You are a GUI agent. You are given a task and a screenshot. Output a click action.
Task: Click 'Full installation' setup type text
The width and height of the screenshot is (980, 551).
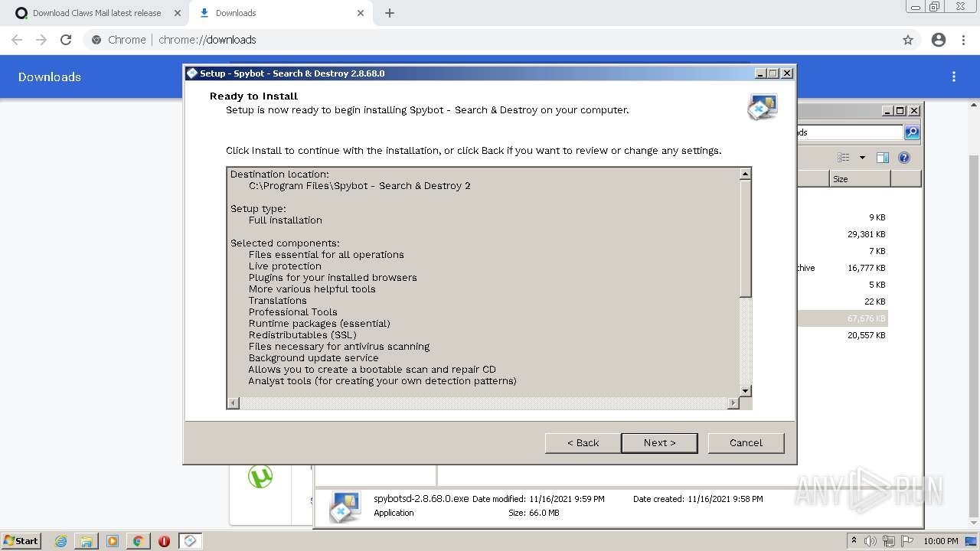286,220
